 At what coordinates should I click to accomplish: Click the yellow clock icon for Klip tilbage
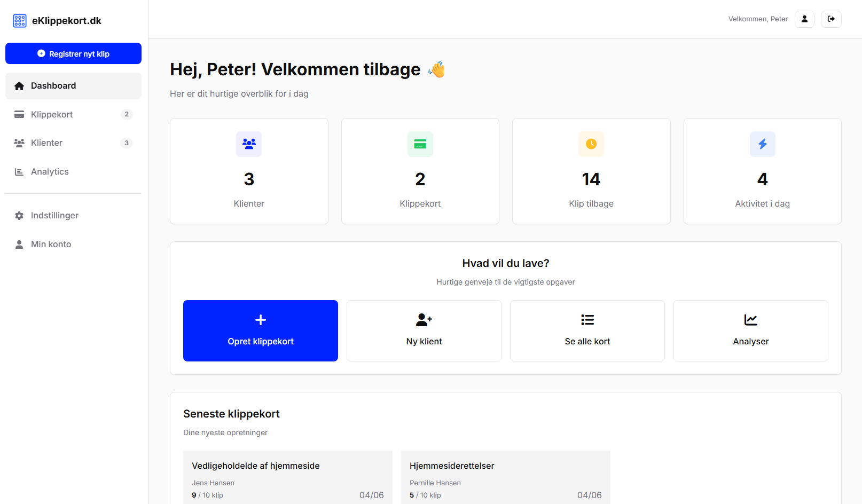coord(591,144)
